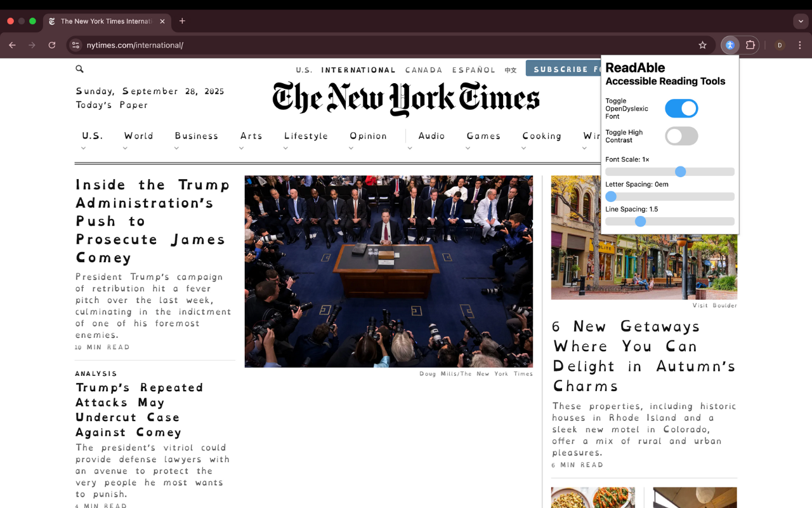Click the Accessible Reading Tools heading
The width and height of the screenshot is (812, 508).
point(665,81)
